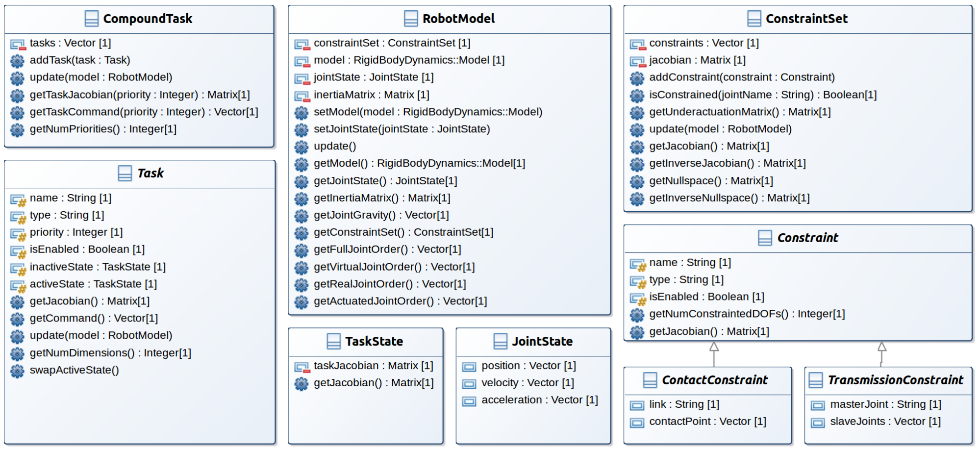Select the generalization arrow above ContactConstraint

click(x=714, y=348)
